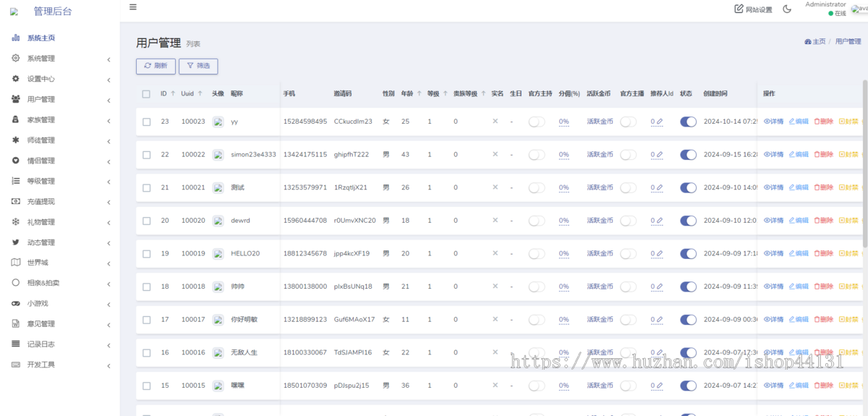
Task: Sort by Uuid column arrow
Action: pos(200,94)
